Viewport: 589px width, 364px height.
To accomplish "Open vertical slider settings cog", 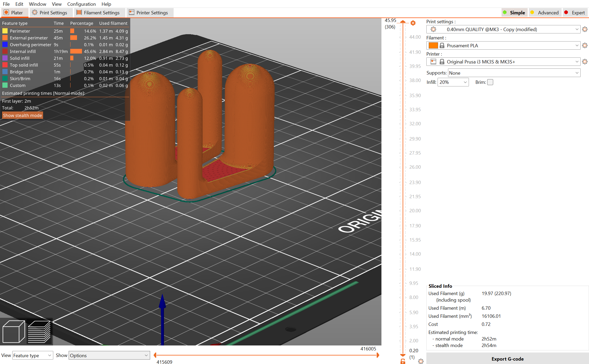I will pyautogui.click(x=421, y=361).
